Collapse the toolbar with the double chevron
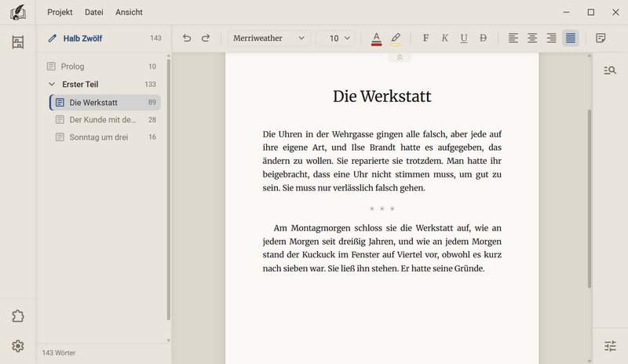The image size is (628, 364). pos(400,58)
